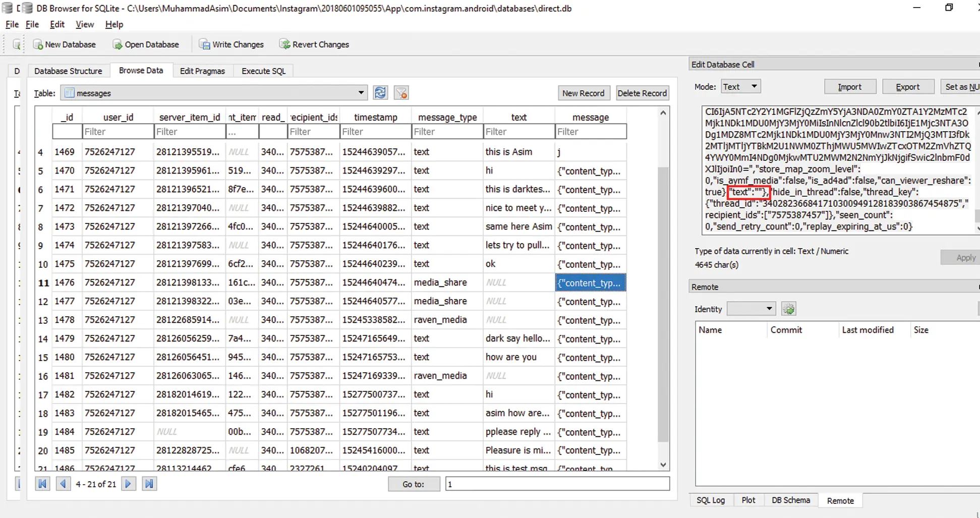
Task: Select the 'same here Asim' cell
Action: coord(518,226)
